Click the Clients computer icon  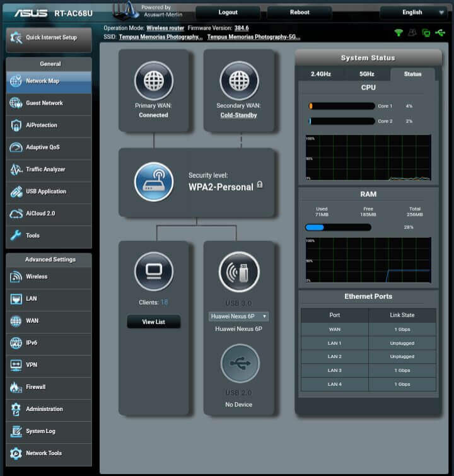pyautogui.click(x=154, y=271)
